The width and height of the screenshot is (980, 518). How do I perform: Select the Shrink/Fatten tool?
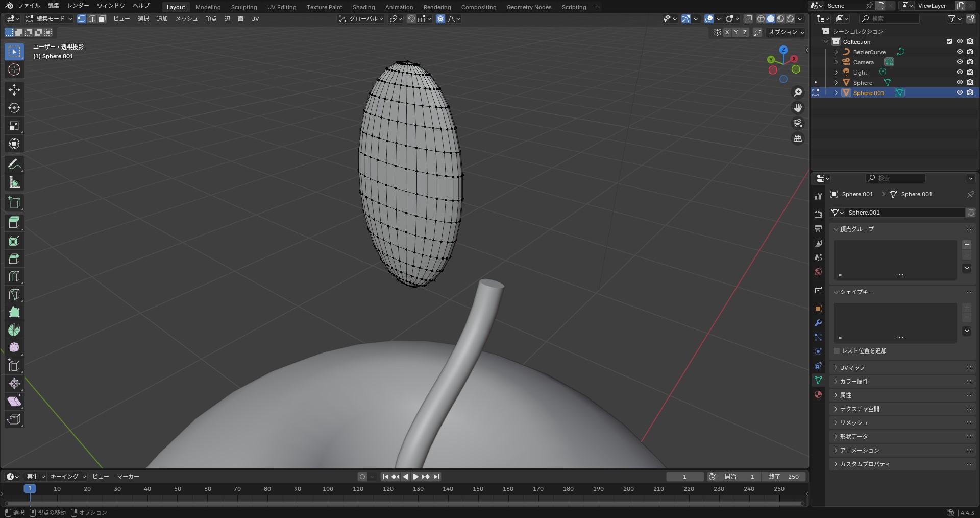tap(14, 384)
